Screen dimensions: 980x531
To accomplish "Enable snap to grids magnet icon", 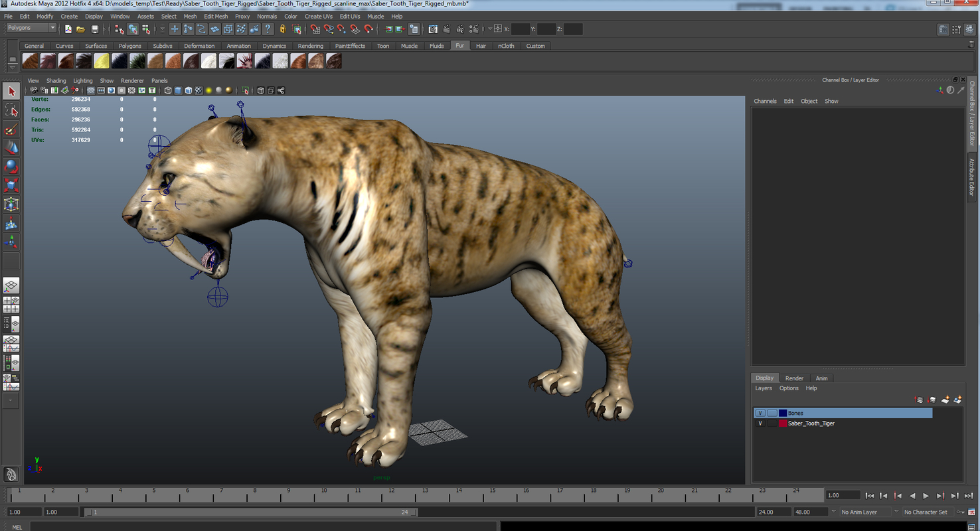I will pos(315,29).
